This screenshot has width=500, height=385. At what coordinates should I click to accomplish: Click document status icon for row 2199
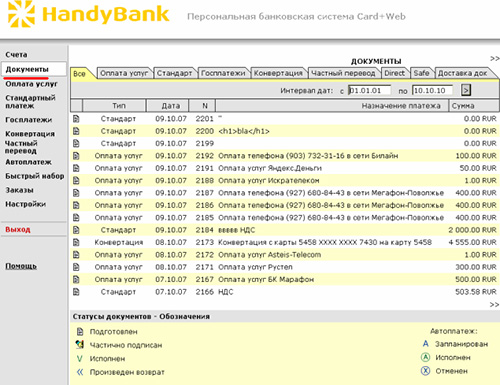pyautogui.click(x=76, y=143)
